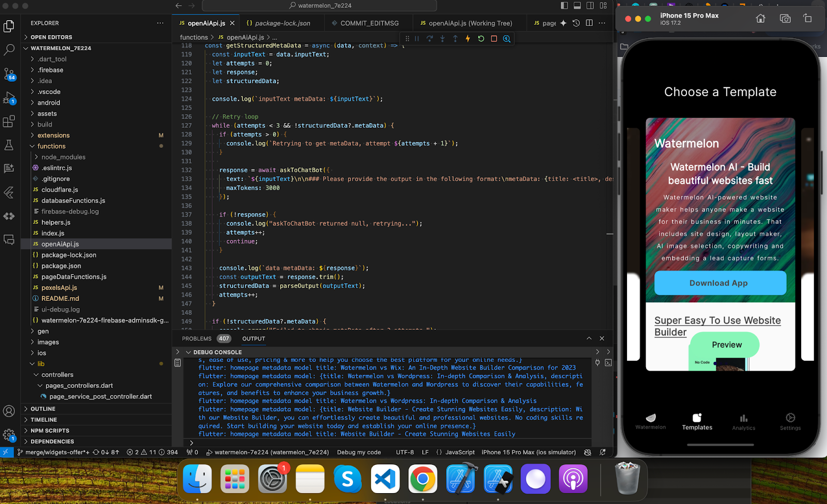Open README.md in the explorer
Image resolution: width=827 pixels, height=504 pixels.
coord(60,299)
